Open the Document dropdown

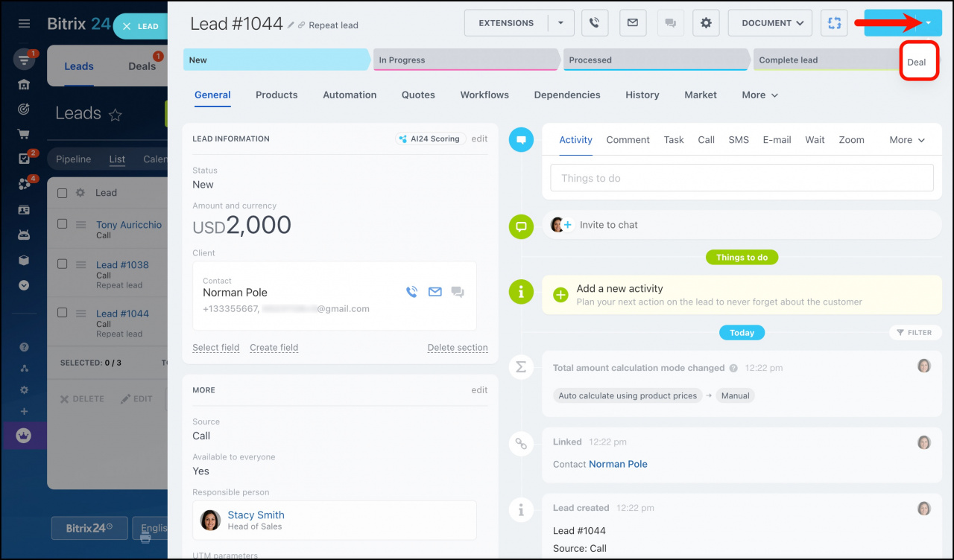pos(770,23)
